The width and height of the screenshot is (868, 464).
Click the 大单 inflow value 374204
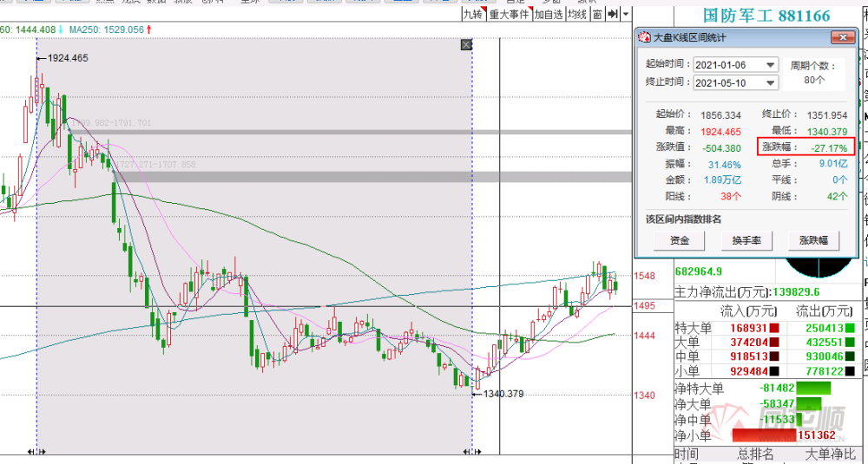[x=747, y=343]
